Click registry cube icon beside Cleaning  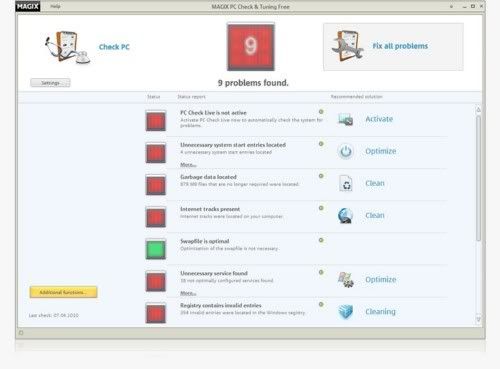(x=346, y=312)
